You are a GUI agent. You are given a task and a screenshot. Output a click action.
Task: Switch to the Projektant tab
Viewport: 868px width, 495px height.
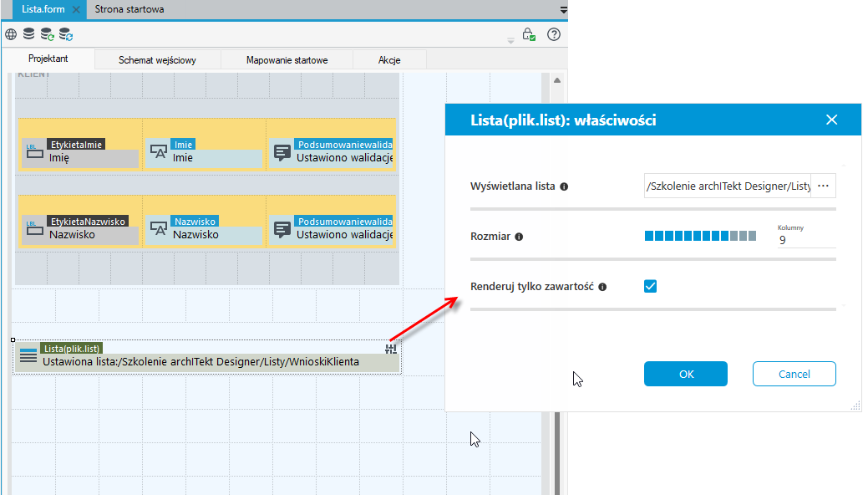coord(48,59)
